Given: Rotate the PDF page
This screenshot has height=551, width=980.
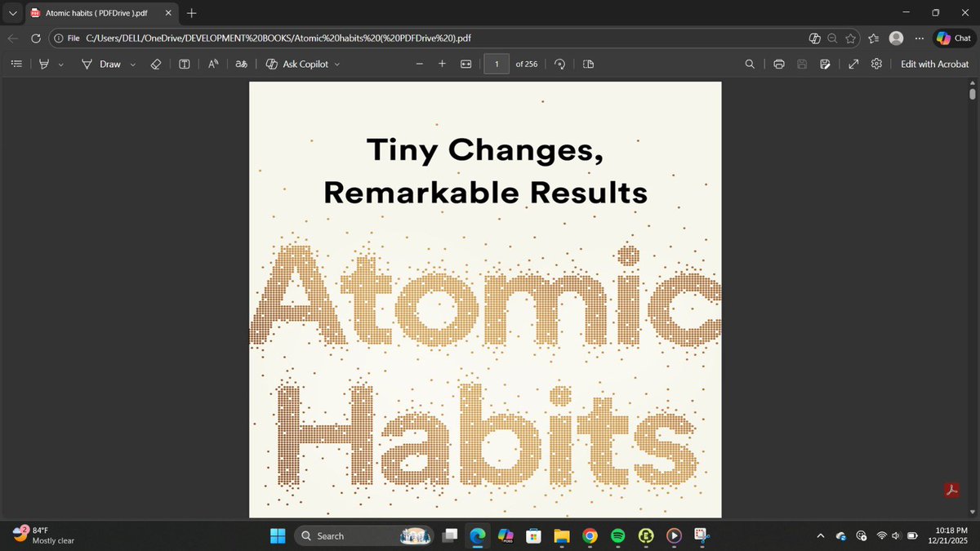Looking at the screenshot, I should [560, 64].
